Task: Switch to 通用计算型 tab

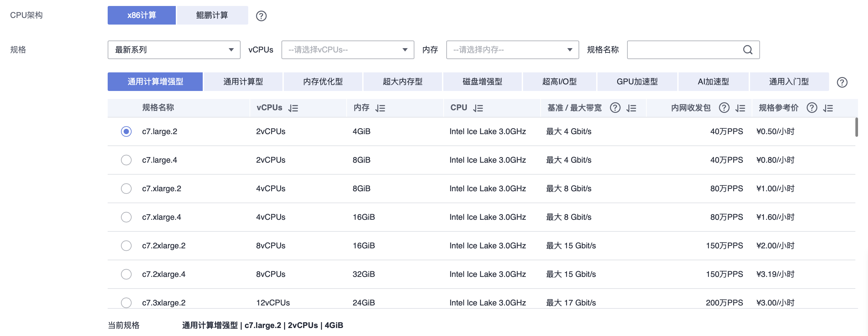Action: (243, 82)
